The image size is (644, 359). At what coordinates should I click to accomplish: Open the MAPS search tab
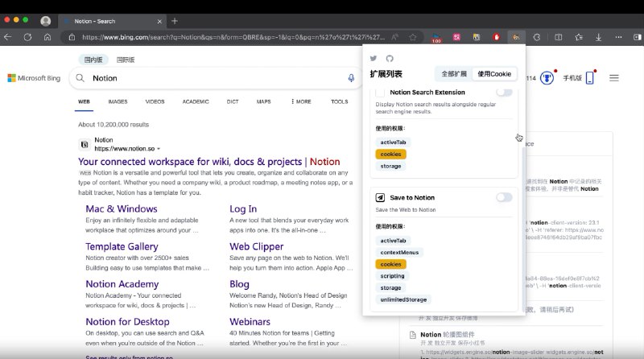pos(264,101)
